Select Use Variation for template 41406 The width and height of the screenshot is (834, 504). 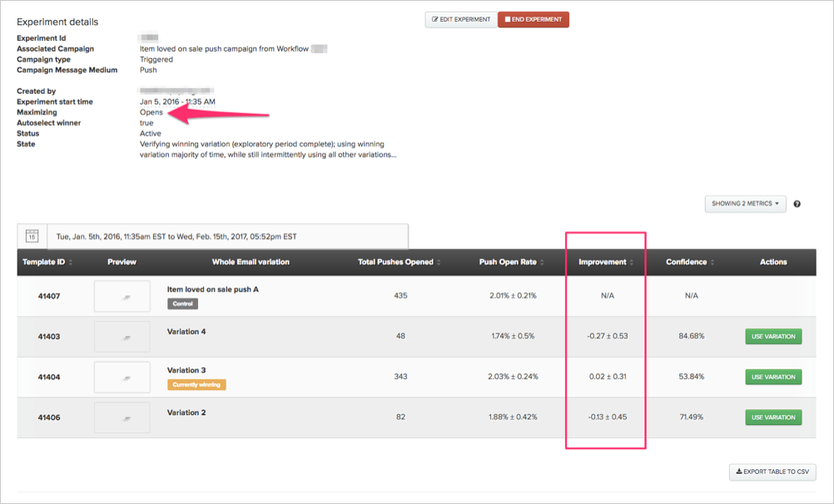click(x=773, y=418)
